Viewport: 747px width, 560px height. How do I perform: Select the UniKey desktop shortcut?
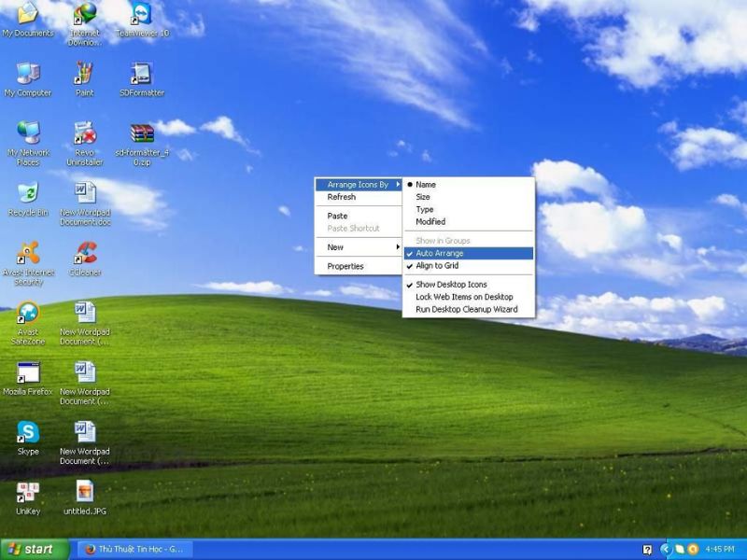click(28, 498)
